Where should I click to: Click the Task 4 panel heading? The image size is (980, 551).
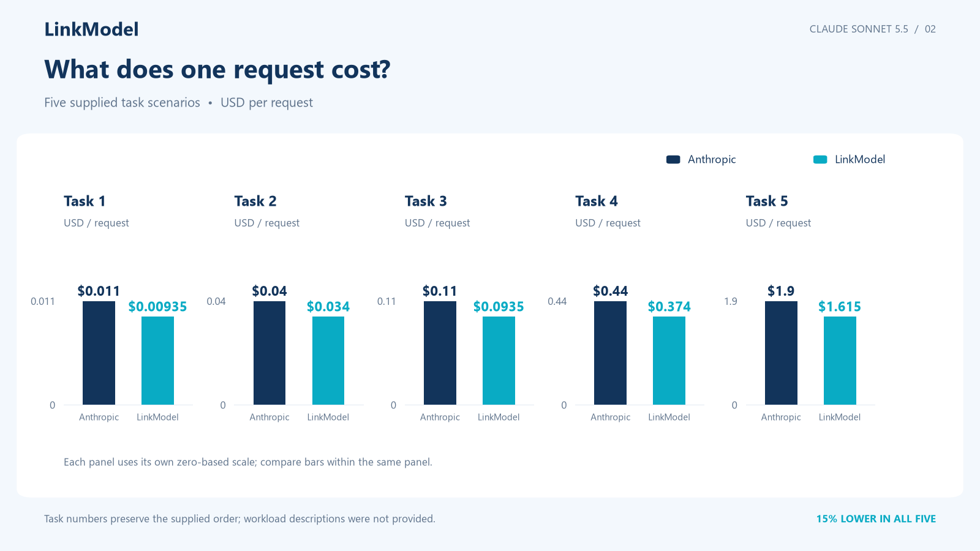click(597, 201)
